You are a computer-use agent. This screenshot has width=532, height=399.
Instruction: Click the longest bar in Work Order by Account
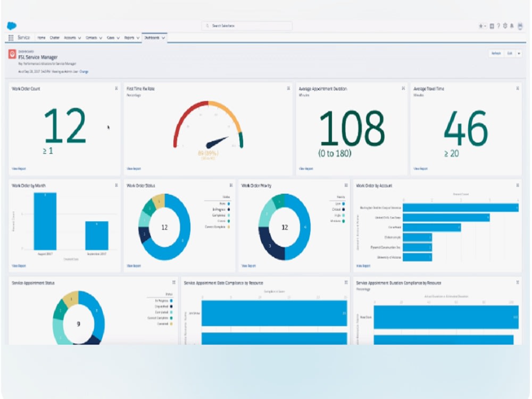(x=461, y=207)
